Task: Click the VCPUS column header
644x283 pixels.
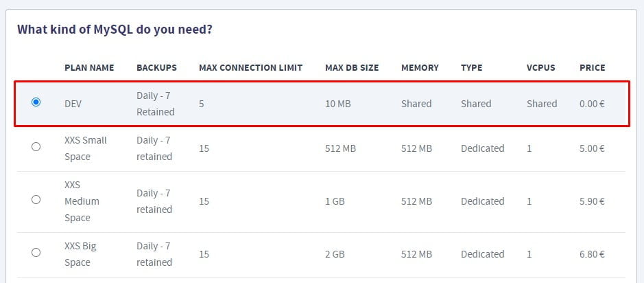Action: (540, 68)
